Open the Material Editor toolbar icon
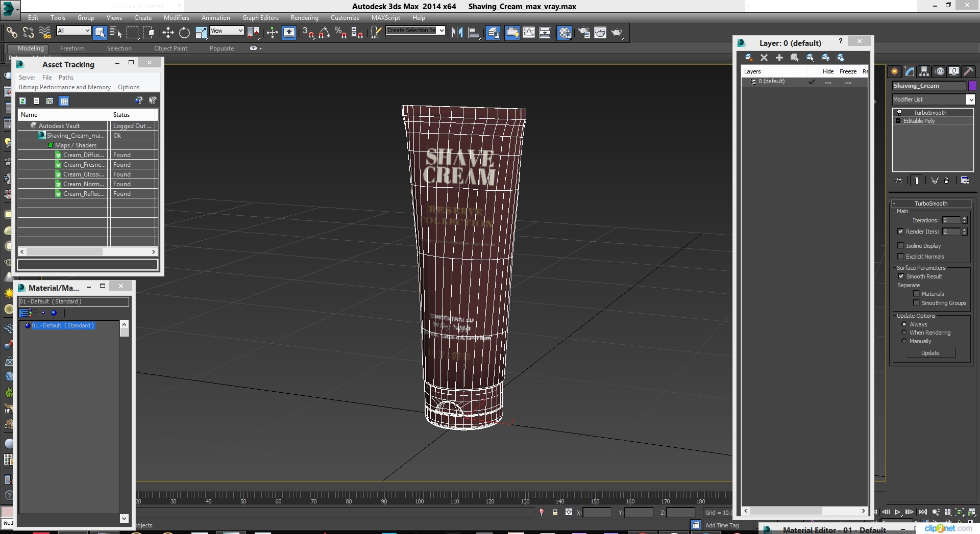980x534 pixels. click(565, 33)
